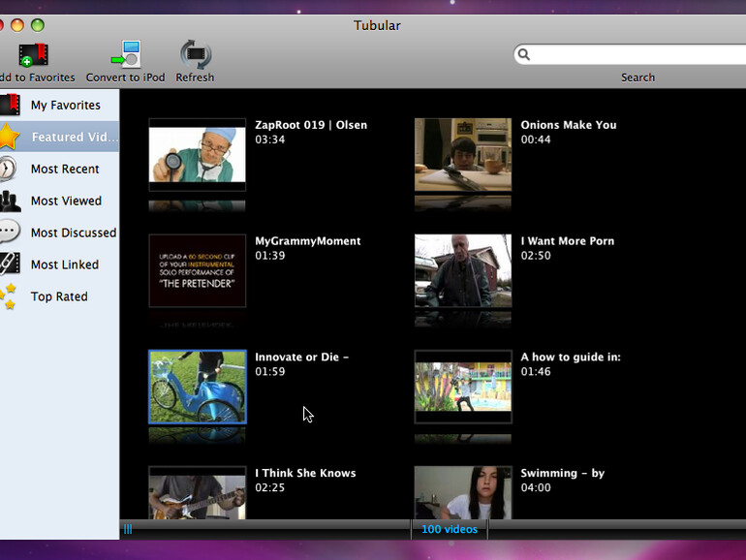Minimize the Tubular window with the yellow button
This screenshot has width=746, height=560.
(17, 25)
